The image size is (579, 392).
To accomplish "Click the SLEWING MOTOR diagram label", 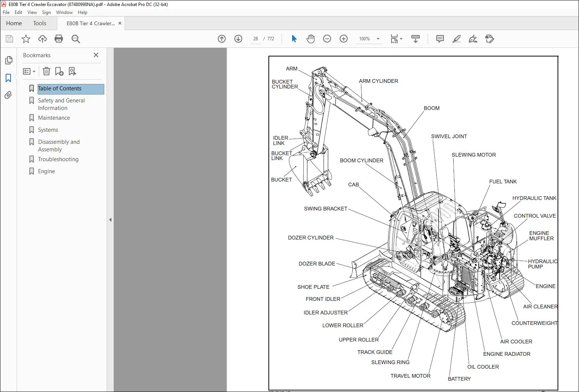I will (474, 155).
